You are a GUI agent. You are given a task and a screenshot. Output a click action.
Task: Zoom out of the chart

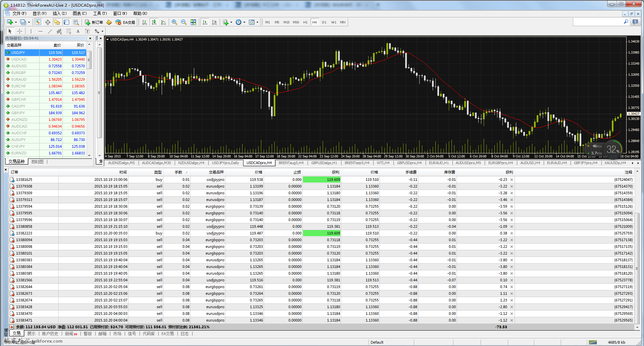[x=184, y=22]
